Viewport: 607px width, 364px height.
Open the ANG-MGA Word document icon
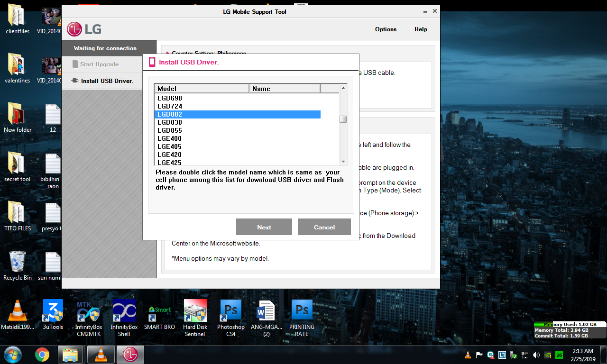click(x=266, y=318)
